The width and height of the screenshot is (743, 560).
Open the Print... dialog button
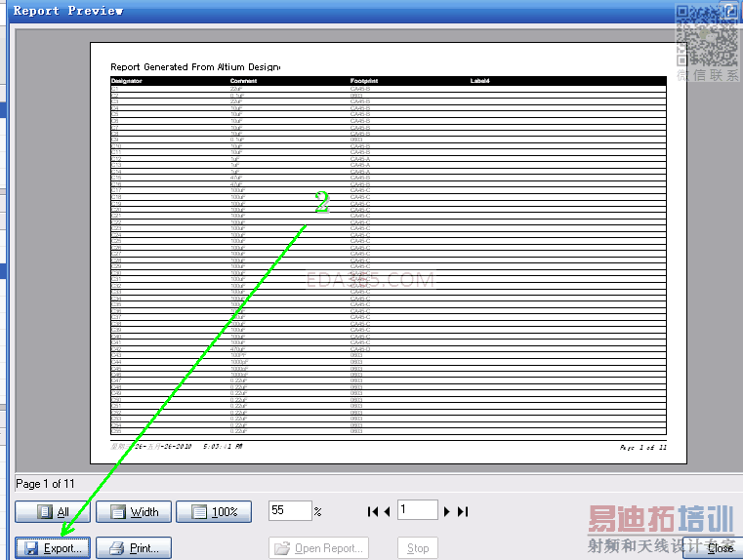point(134,548)
